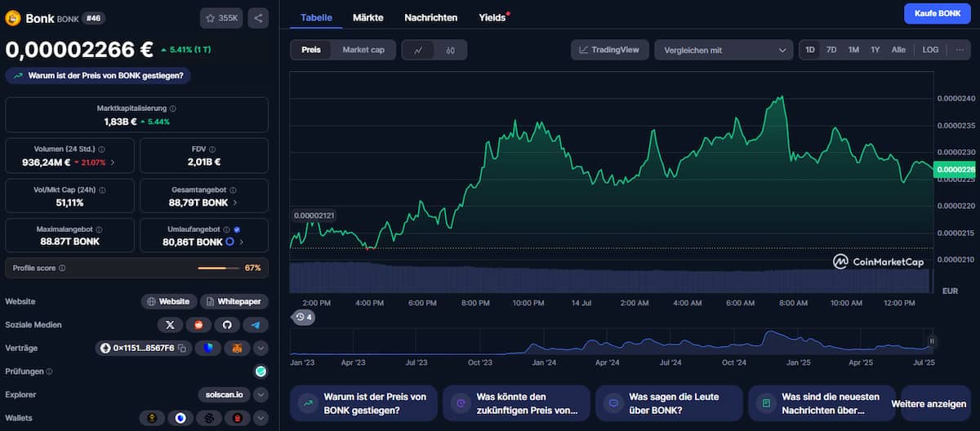The height and width of the screenshot is (431, 980).
Task: Click the Bonk coin logo
Action: [x=13, y=18]
